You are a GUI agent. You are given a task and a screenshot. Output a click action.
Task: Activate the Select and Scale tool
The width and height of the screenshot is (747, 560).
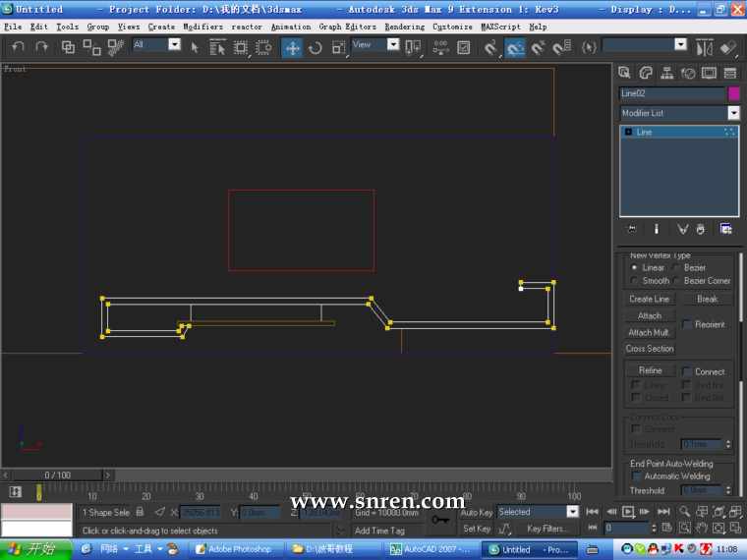point(338,47)
